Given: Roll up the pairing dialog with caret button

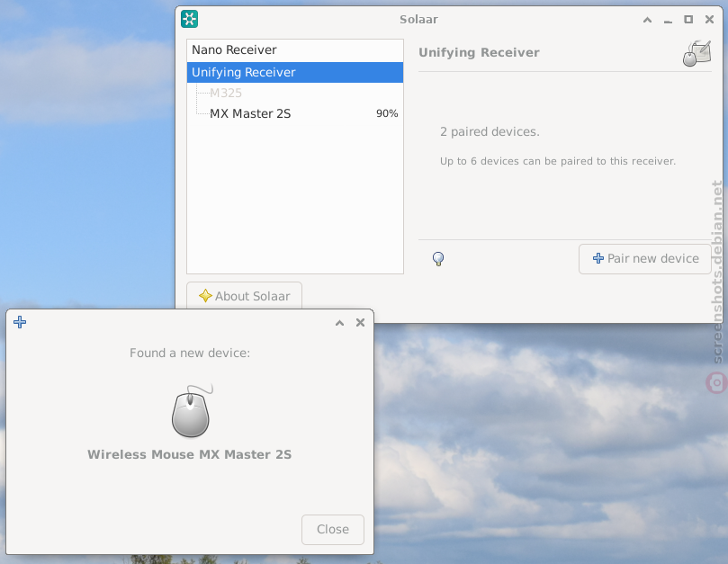Looking at the screenshot, I should click(340, 323).
